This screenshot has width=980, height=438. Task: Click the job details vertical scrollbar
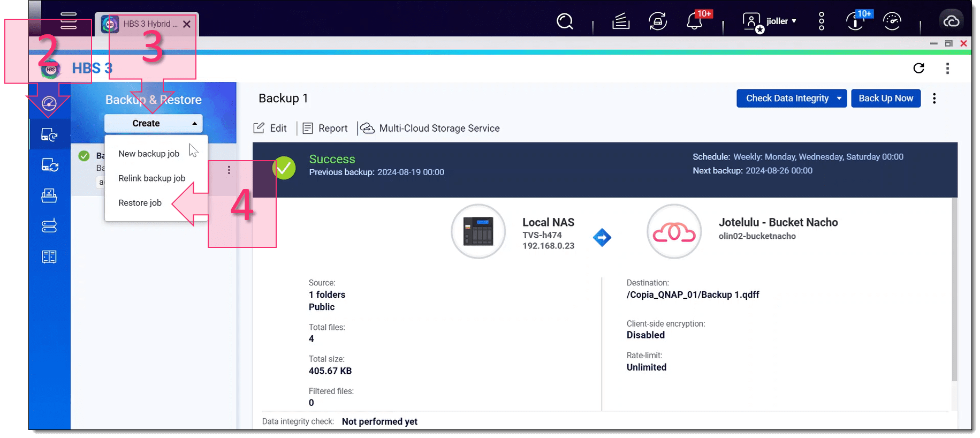pyautogui.click(x=954, y=289)
